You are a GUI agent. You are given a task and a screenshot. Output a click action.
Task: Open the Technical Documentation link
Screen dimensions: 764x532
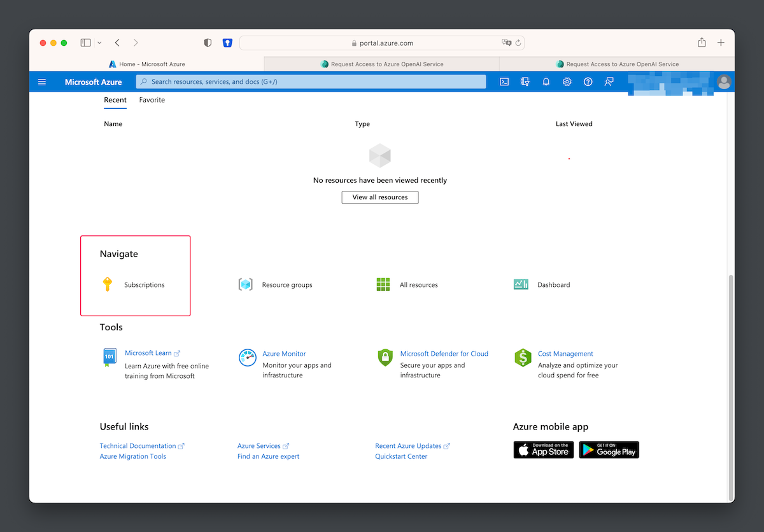point(138,446)
